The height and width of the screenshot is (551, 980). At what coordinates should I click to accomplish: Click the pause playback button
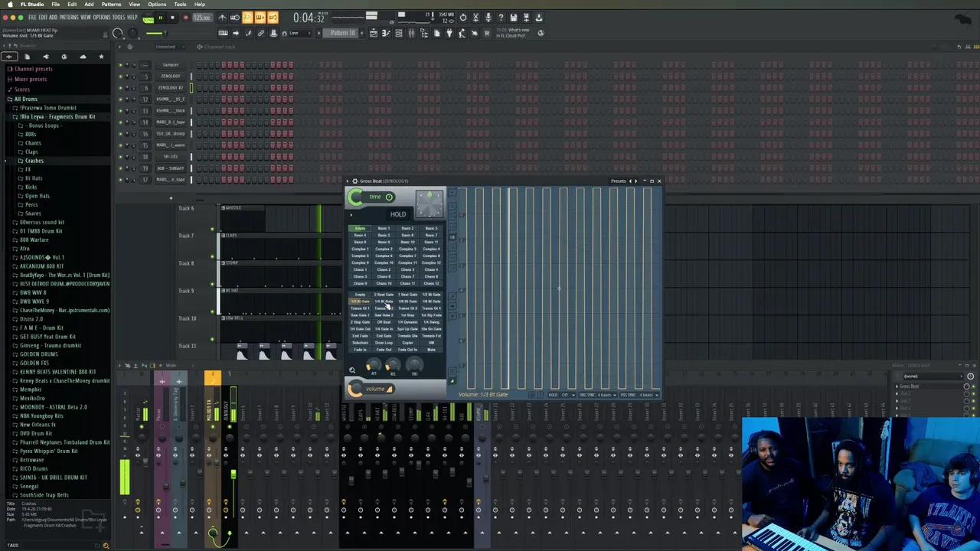point(160,17)
